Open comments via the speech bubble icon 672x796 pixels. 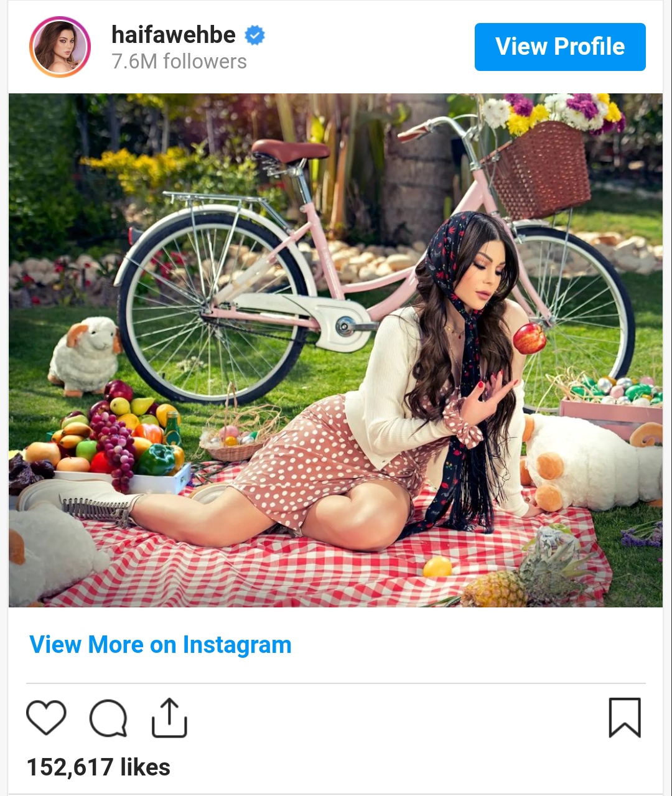pyautogui.click(x=108, y=718)
